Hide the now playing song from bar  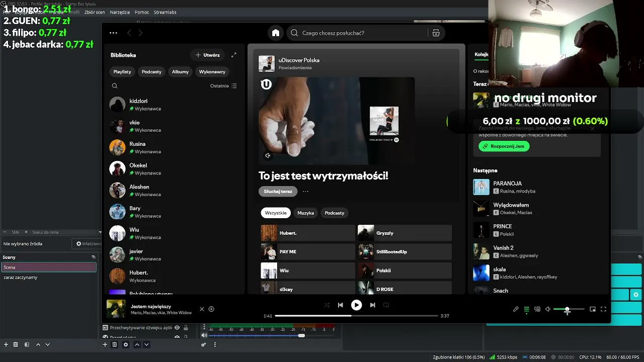(x=202, y=309)
